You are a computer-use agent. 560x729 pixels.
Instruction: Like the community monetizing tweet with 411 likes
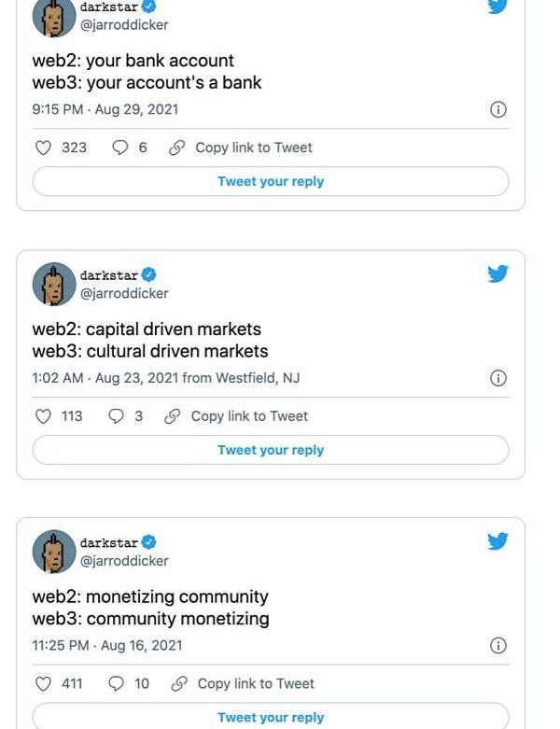tap(43, 684)
